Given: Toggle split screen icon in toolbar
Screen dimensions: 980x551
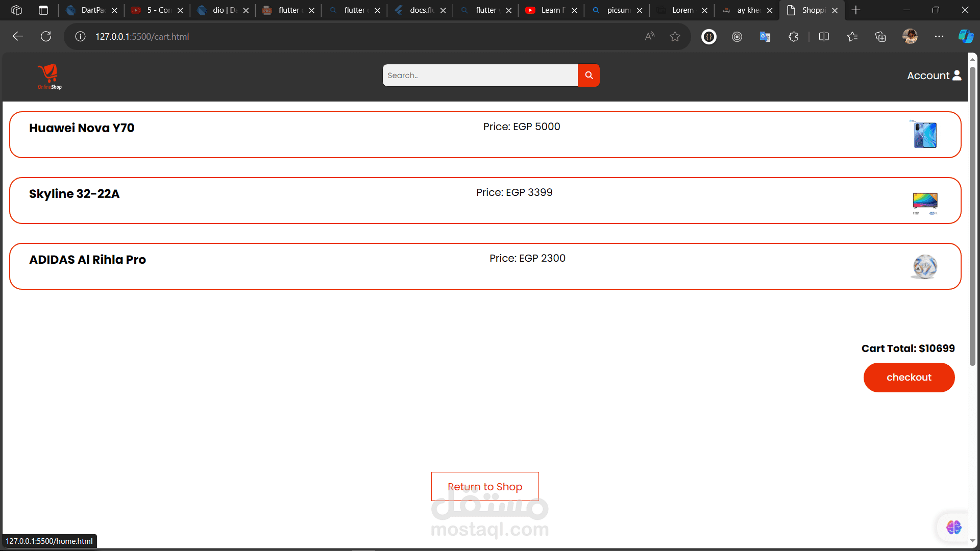Looking at the screenshot, I should 824,36.
